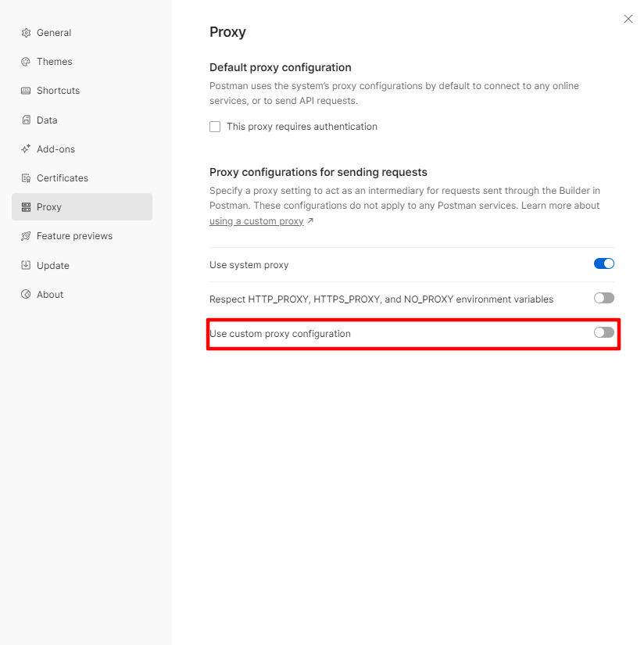Open the 'using a custom proxy' link
This screenshot has height=645, width=644.
click(x=256, y=221)
